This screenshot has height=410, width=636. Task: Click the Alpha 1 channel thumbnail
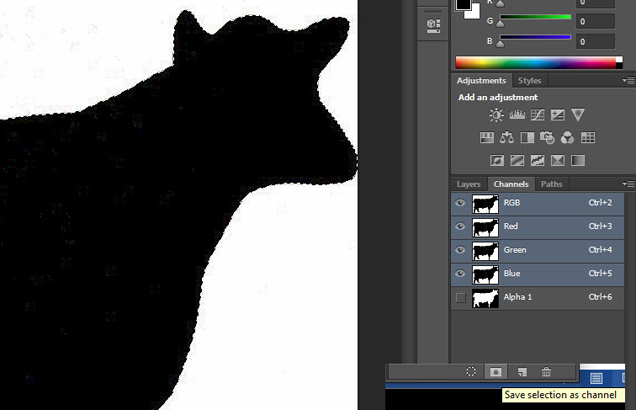pos(485,297)
